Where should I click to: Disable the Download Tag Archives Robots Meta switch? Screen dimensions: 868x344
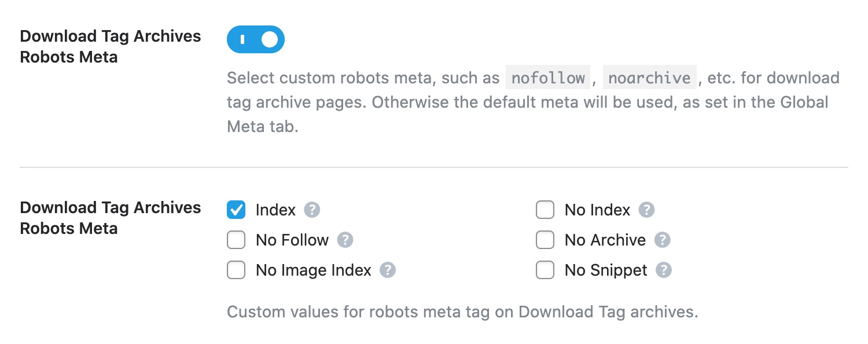pyautogui.click(x=256, y=39)
